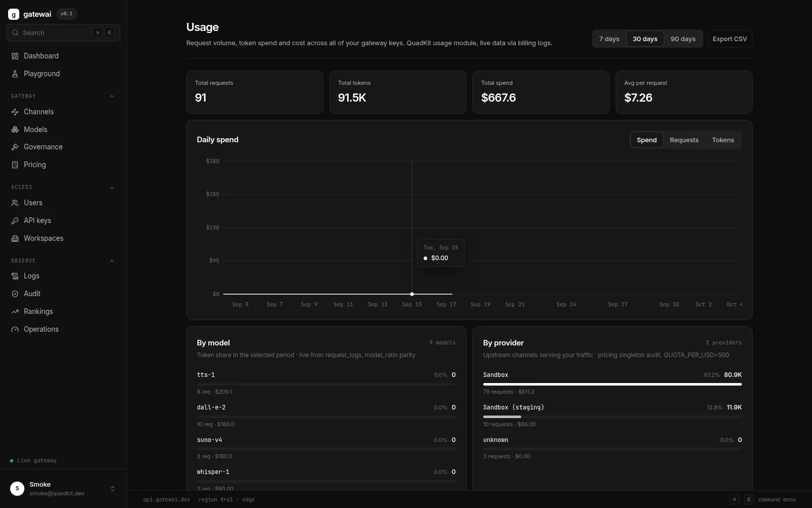
Task: Open the Models page icon
Action: (x=15, y=130)
